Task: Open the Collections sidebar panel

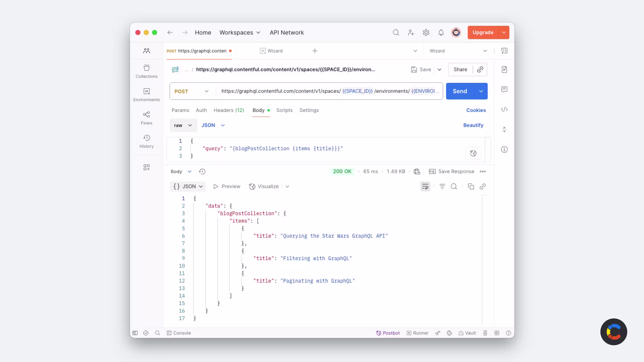Action: [147, 72]
